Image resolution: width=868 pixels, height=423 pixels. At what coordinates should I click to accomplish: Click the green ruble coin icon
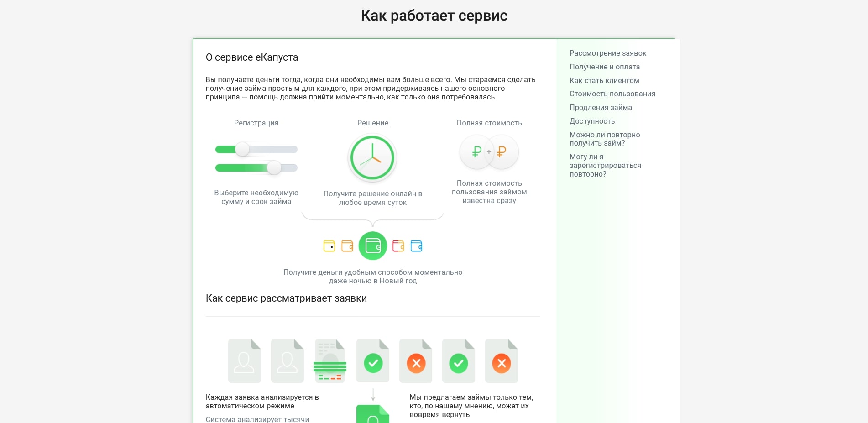pyautogui.click(x=476, y=151)
